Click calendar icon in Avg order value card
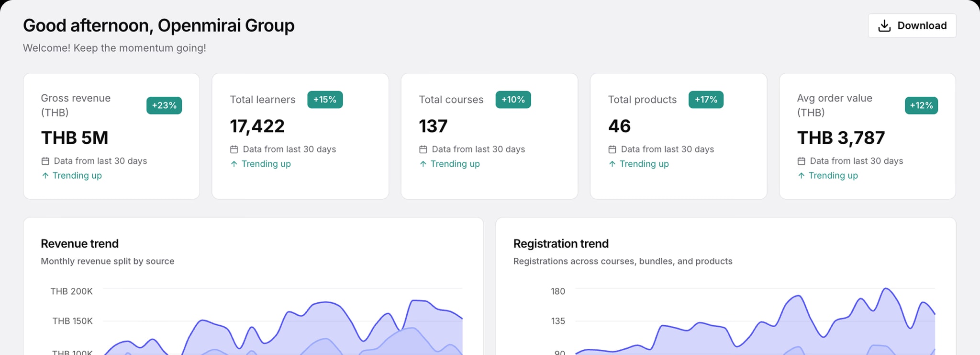980x355 pixels. [x=801, y=161]
